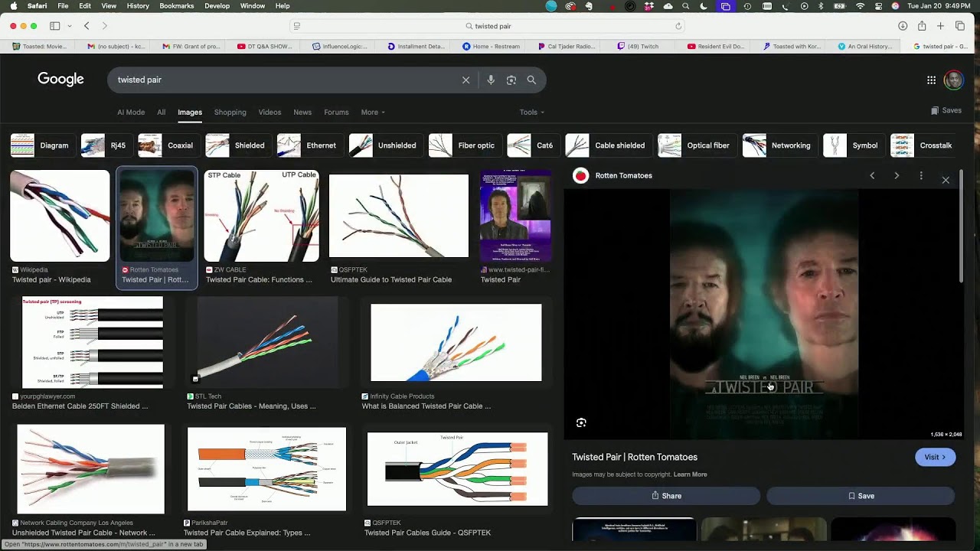Open the Google apps grid

[x=931, y=80]
